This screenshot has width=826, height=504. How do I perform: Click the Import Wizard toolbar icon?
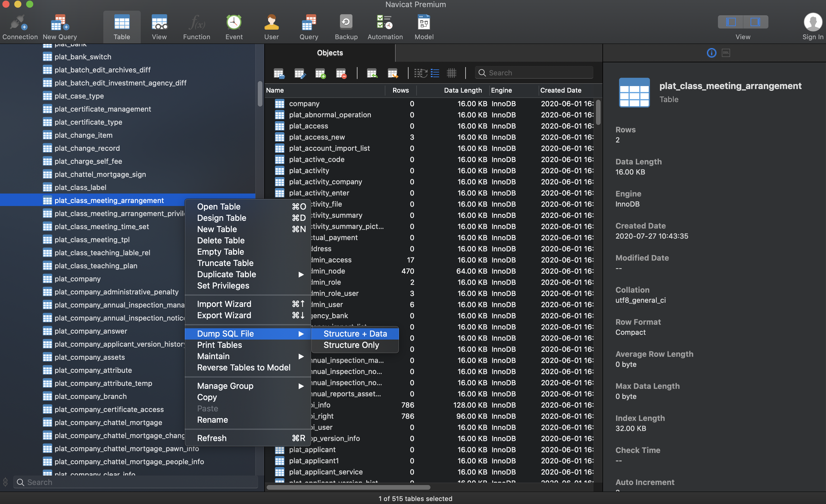click(x=372, y=73)
